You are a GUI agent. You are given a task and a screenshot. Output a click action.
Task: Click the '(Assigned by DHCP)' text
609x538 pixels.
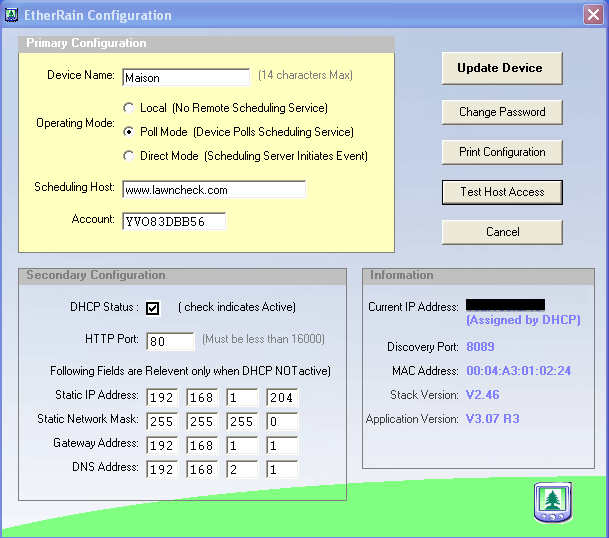pos(523,320)
